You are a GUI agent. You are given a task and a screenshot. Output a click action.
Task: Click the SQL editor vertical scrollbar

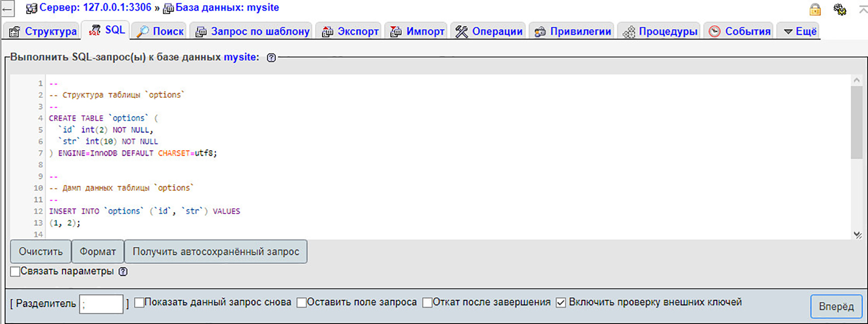pyautogui.click(x=856, y=123)
